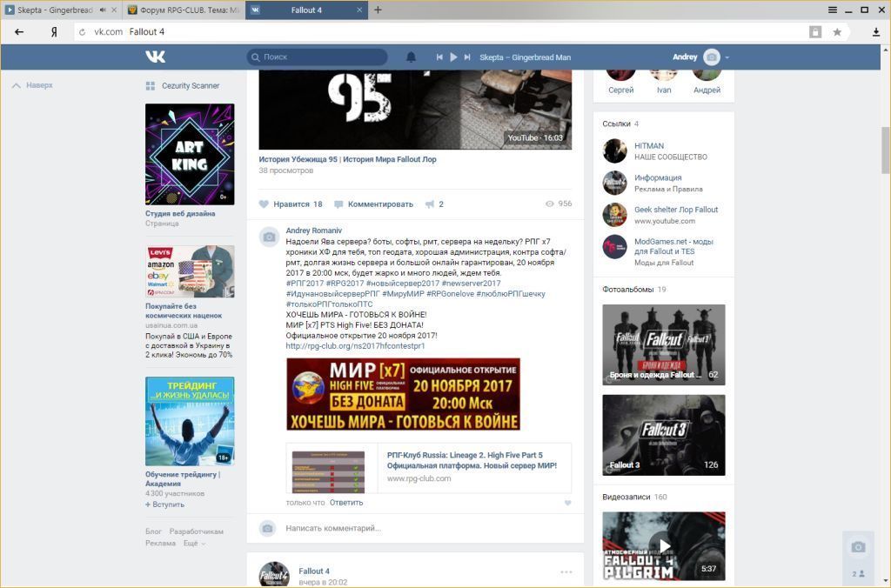Open the post options three-dots menu
Image resolution: width=891 pixels, height=588 pixels.
click(x=566, y=571)
